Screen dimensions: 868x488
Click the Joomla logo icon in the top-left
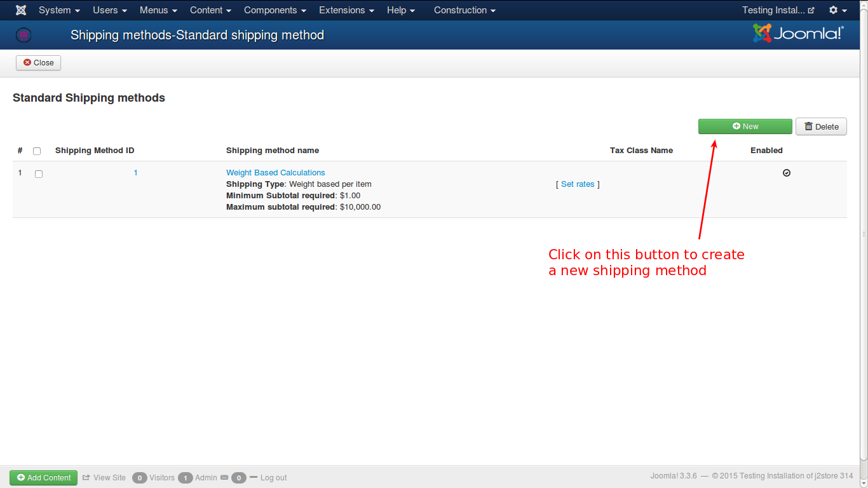pyautogui.click(x=21, y=10)
